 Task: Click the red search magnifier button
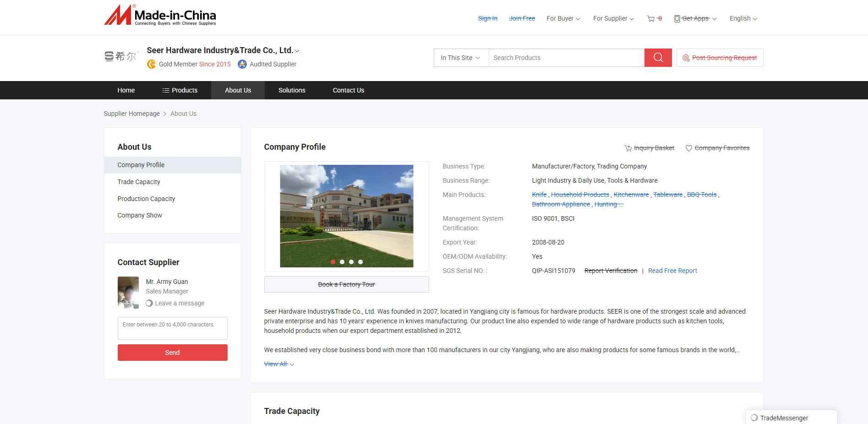(x=658, y=58)
